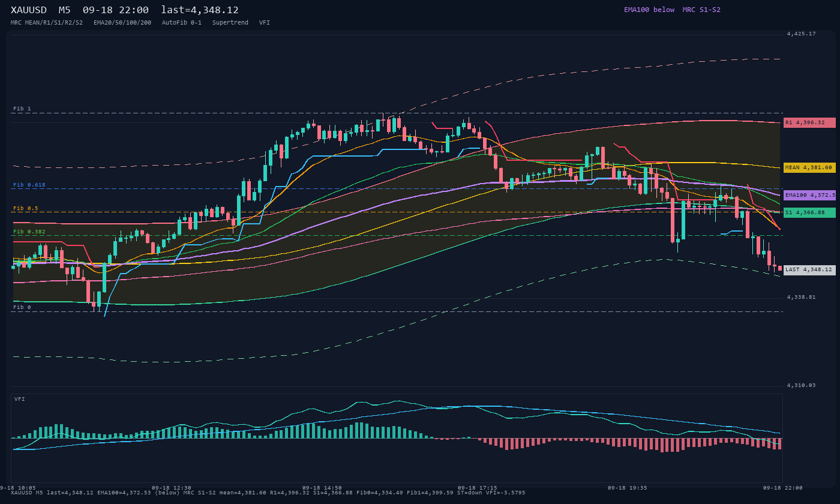Click the 4,310.03 axis price

click(802, 385)
